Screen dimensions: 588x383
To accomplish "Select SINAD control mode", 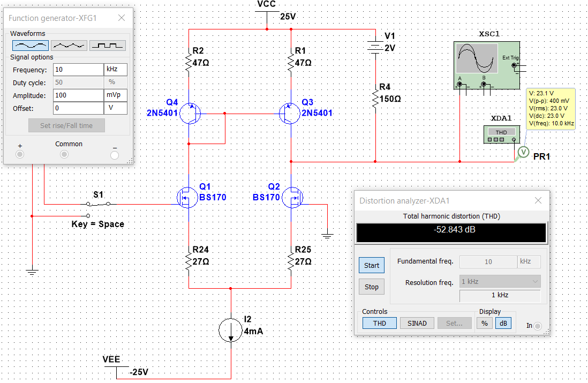I will 417,323.
